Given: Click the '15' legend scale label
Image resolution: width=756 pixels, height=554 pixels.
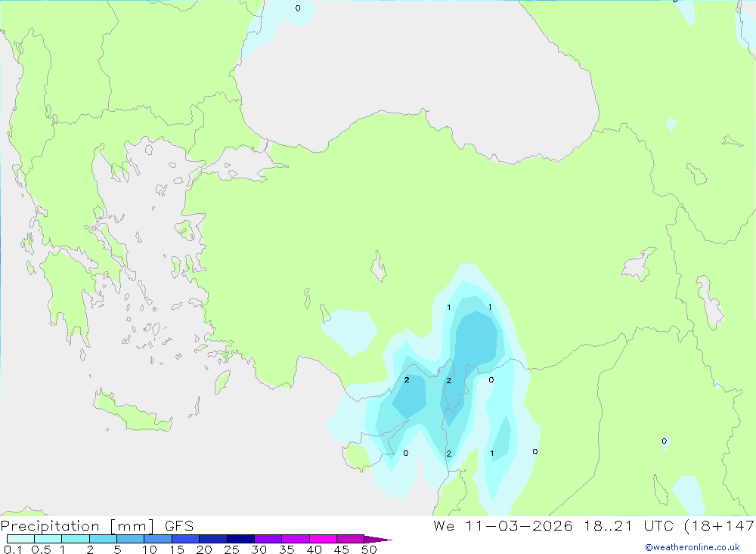Looking at the screenshot, I should coord(177,549).
